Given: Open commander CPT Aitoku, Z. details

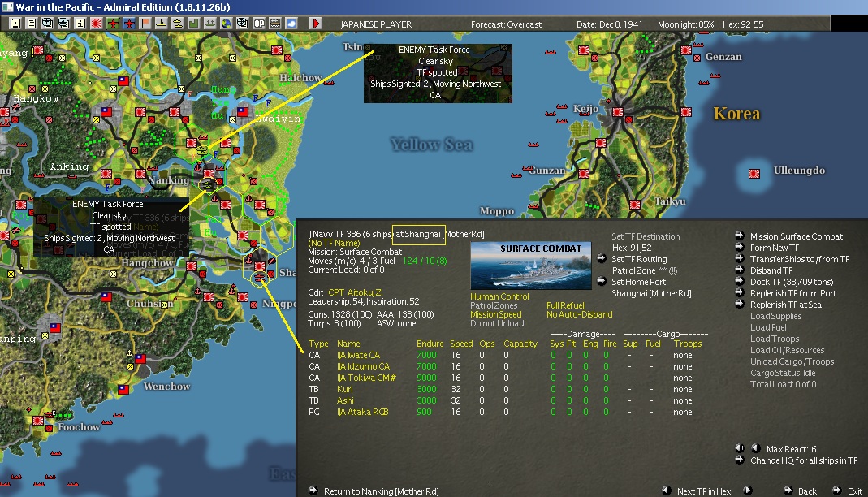Looking at the screenshot, I should pos(355,292).
